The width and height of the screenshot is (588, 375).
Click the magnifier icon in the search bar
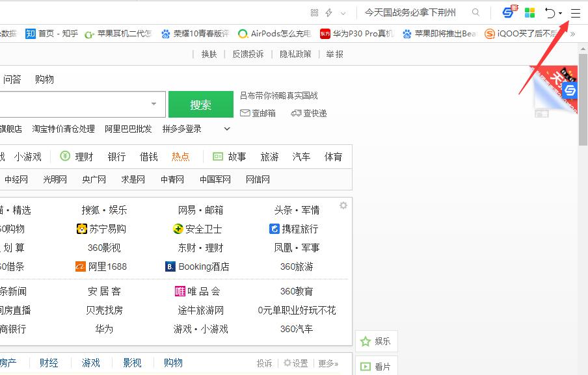(x=475, y=12)
